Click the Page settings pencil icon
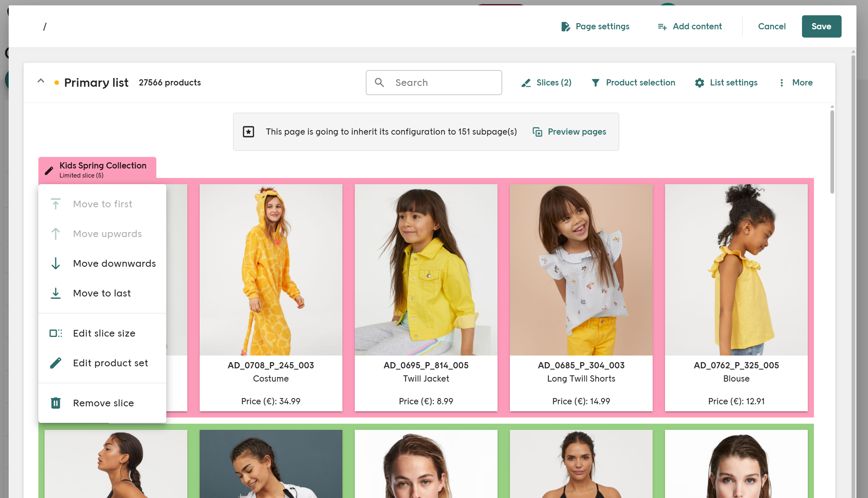 click(566, 27)
